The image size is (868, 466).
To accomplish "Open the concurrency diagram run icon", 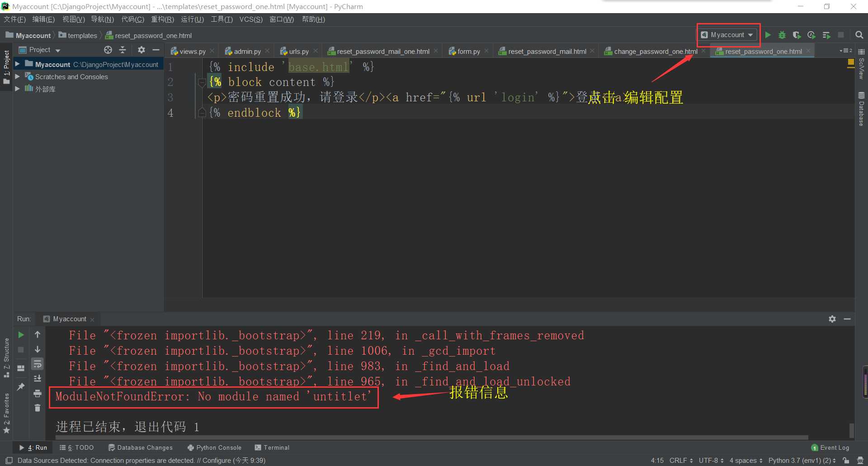I will pos(826,35).
